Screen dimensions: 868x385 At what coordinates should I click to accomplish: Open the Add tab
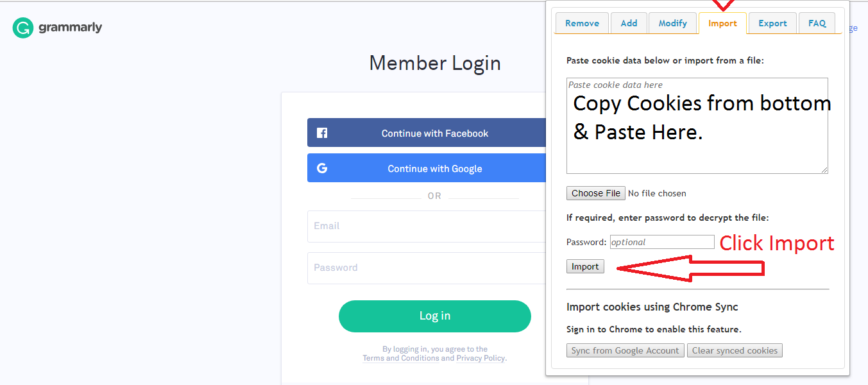click(629, 23)
